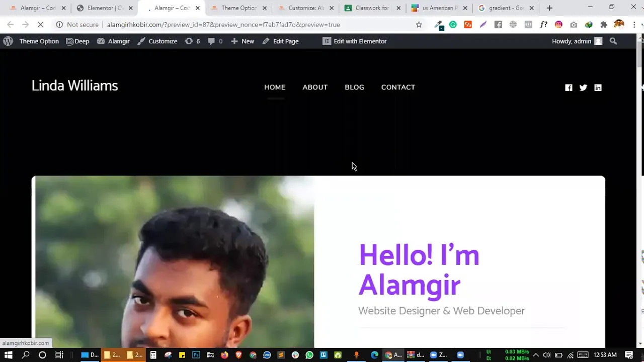Open Theme Option in admin bar
Screen dimensions: 644x362
click(x=39, y=41)
